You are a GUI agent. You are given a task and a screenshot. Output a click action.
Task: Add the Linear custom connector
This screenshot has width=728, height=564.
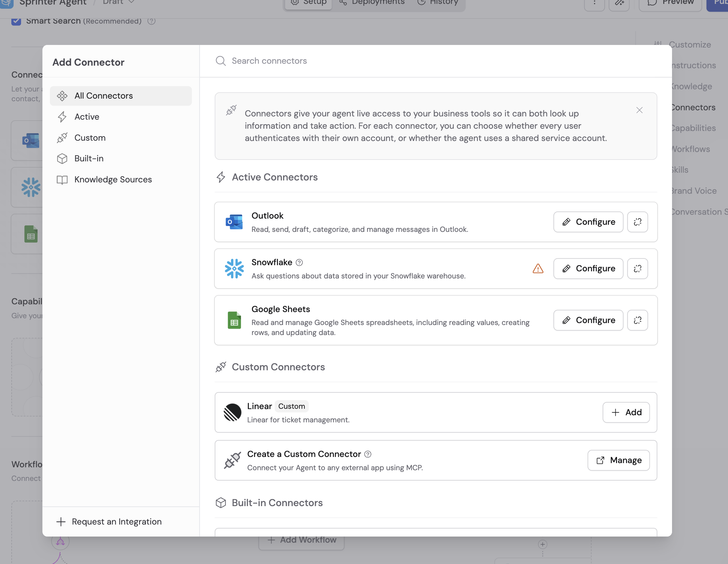(x=626, y=412)
